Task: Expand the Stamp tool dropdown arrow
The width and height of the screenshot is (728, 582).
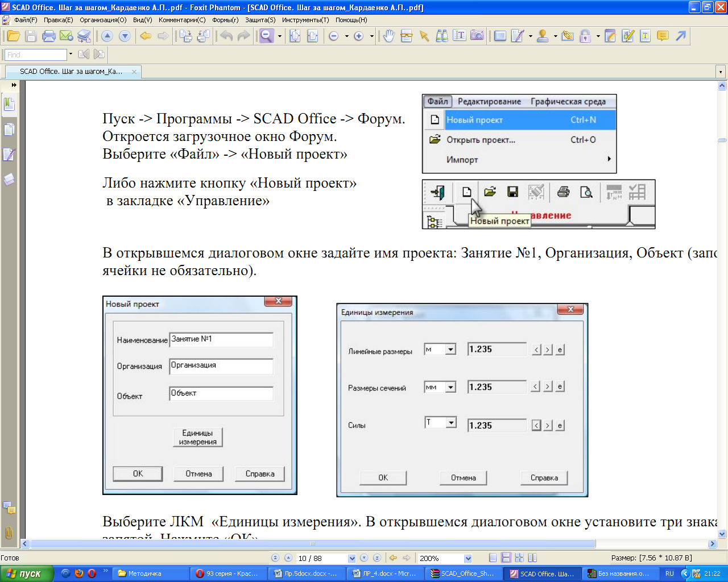Action: 556,36
